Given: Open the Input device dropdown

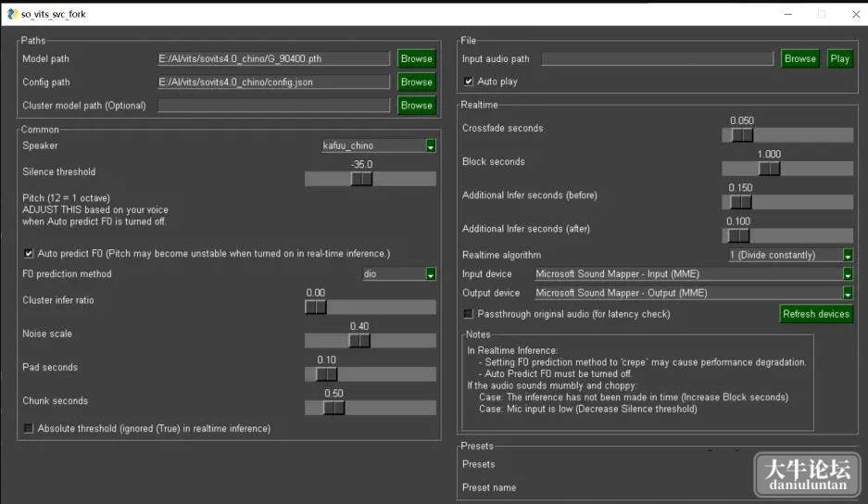Looking at the screenshot, I should pyautogui.click(x=694, y=273).
